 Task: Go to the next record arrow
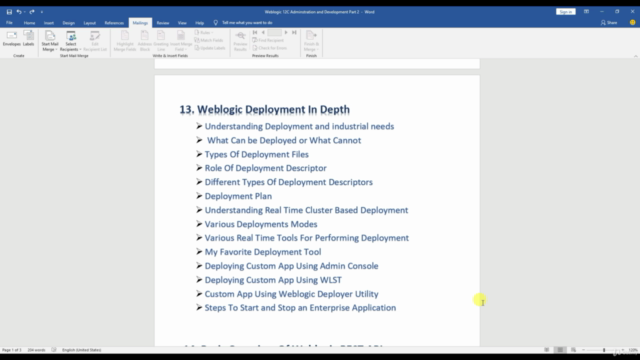pos(286,32)
